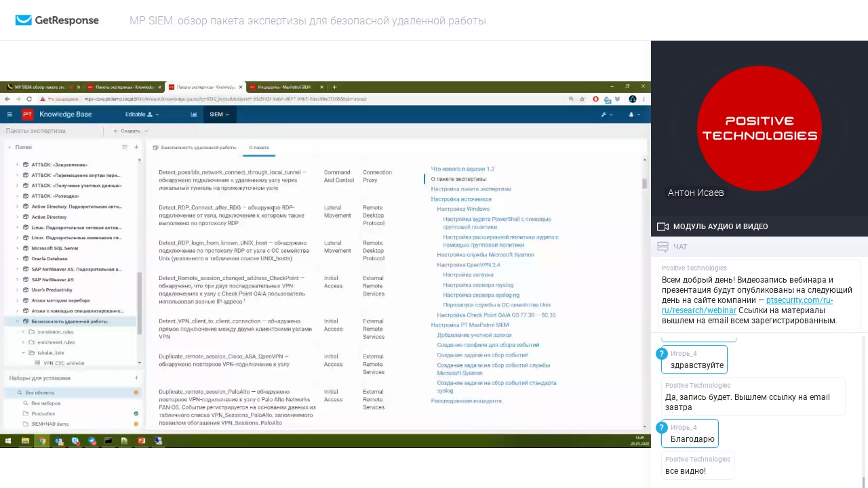Screen dimensions: 868x488
Task: Switch to the О пакете tab
Action: 259,147
